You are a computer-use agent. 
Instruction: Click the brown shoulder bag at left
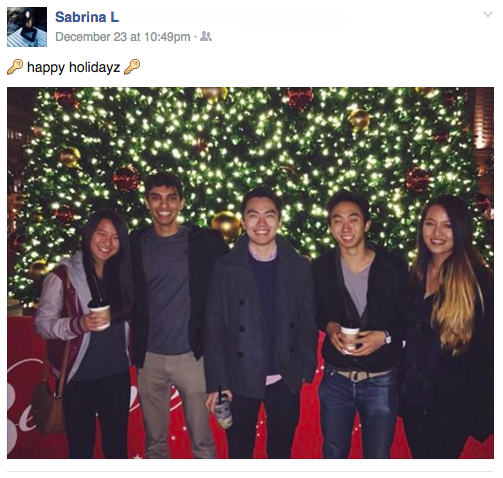50,407
